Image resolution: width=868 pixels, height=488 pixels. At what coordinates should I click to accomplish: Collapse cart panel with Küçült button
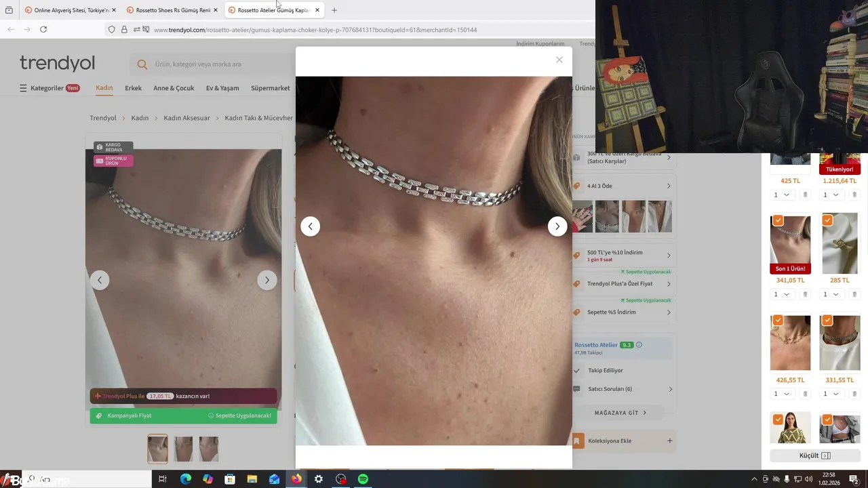click(x=815, y=455)
